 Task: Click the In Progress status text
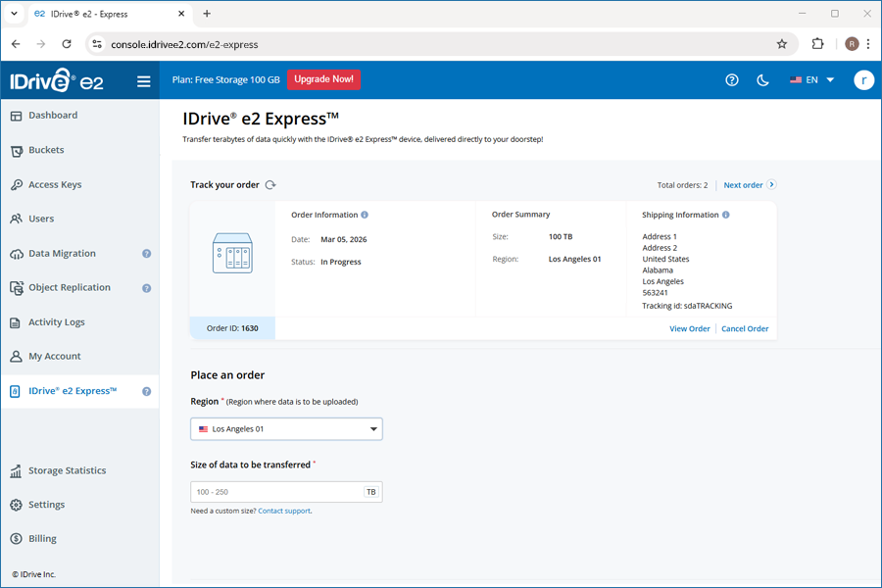tap(341, 262)
